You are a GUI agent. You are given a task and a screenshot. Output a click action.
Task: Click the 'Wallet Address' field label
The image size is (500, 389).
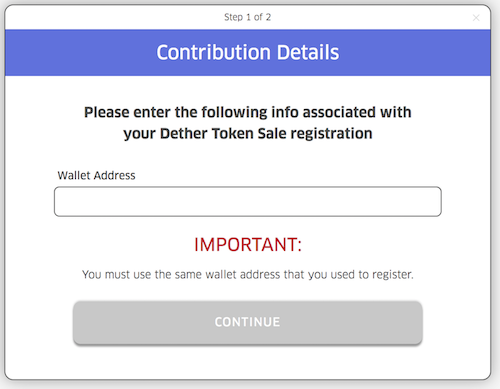click(96, 175)
